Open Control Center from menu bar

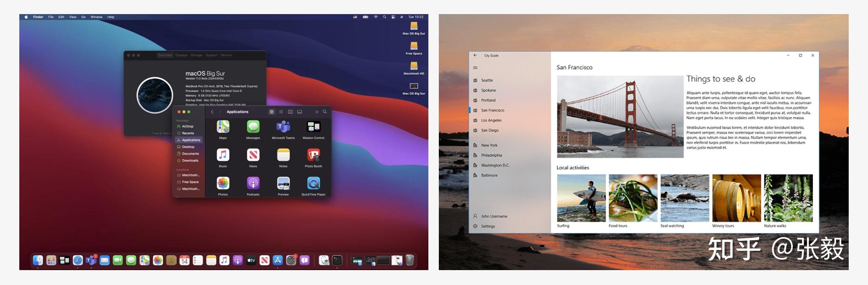[393, 17]
